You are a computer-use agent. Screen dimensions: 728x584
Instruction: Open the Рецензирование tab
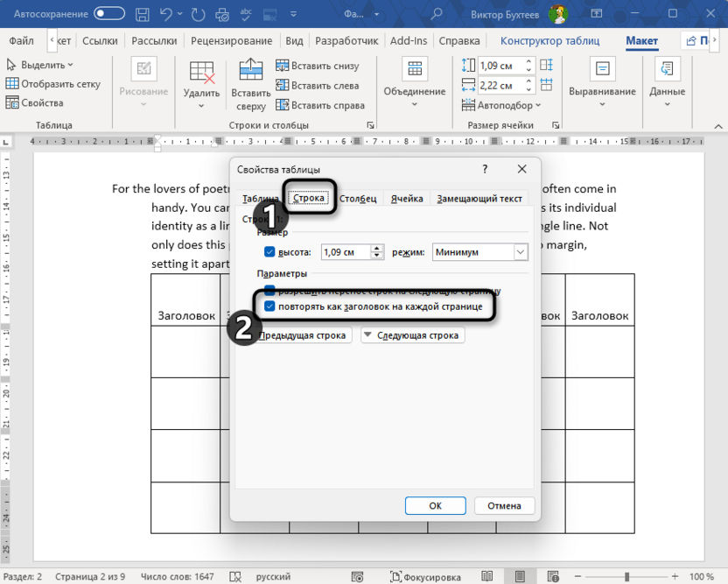[231, 41]
